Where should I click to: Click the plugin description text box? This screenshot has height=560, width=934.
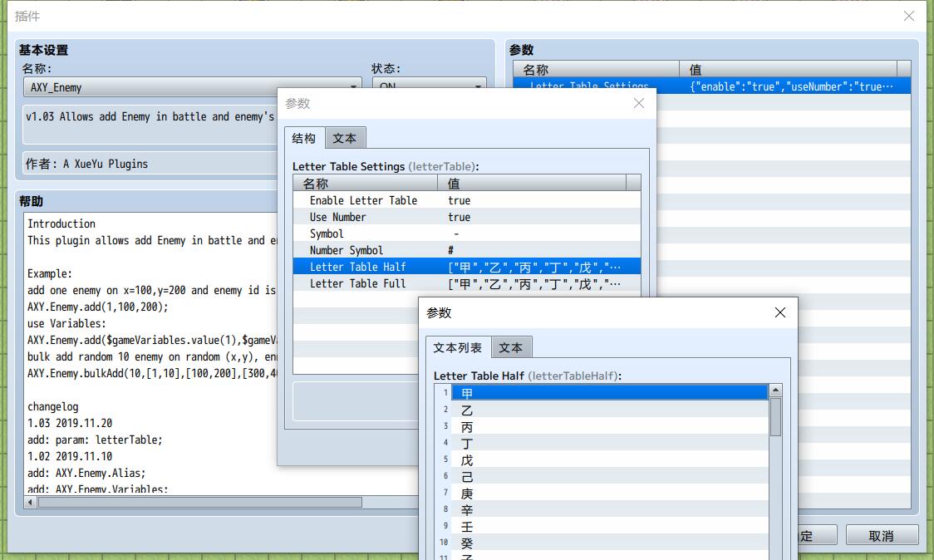[x=150, y=125]
